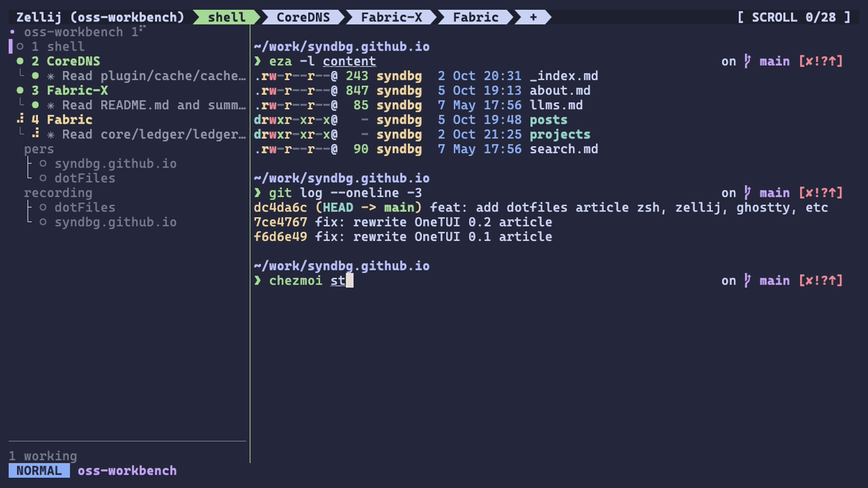Select syndbg.github.io under recording
Image resolution: width=868 pixels, height=488 pixels.
click(115, 222)
